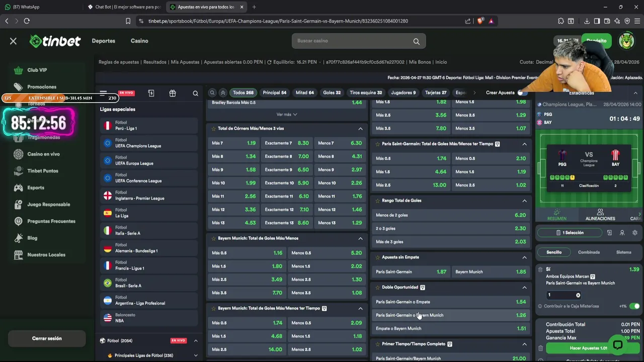The height and width of the screenshot is (362, 644).
Task: Select the Principal 54 market filter
Action: click(x=274, y=93)
